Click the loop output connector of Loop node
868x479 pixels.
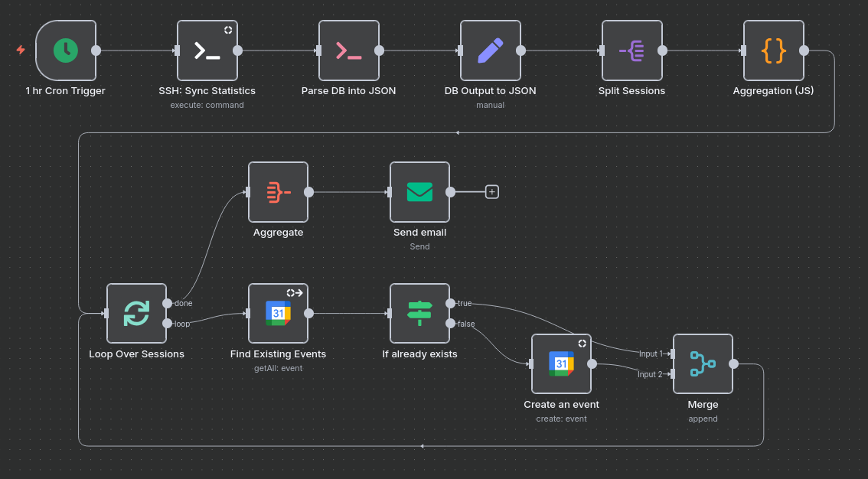pyautogui.click(x=168, y=323)
